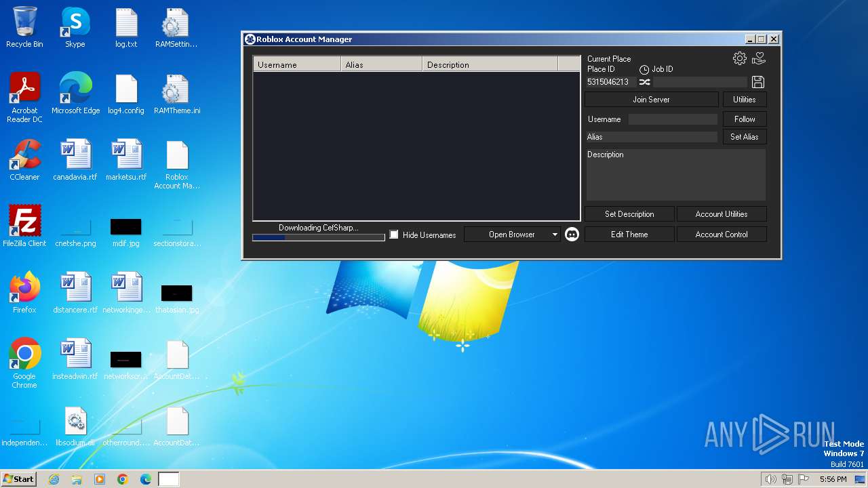Viewport: 868px width, 488px height.
Task: Click the CefSharp download progress bar
Action: pyautogui.click(x=319, y=237)
